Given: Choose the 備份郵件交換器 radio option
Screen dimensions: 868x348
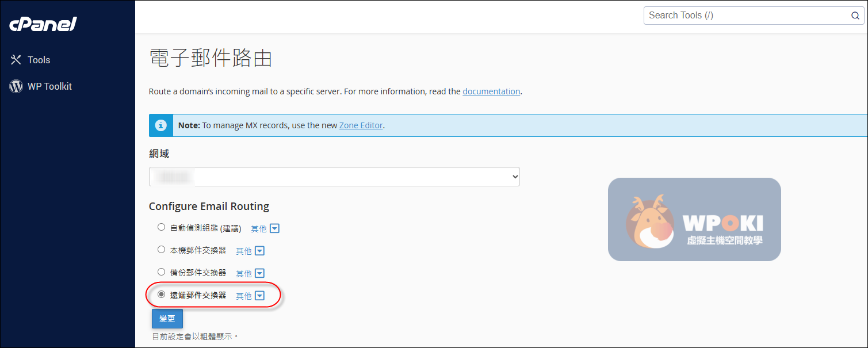Looking at the screenshot, I should 162,272.
